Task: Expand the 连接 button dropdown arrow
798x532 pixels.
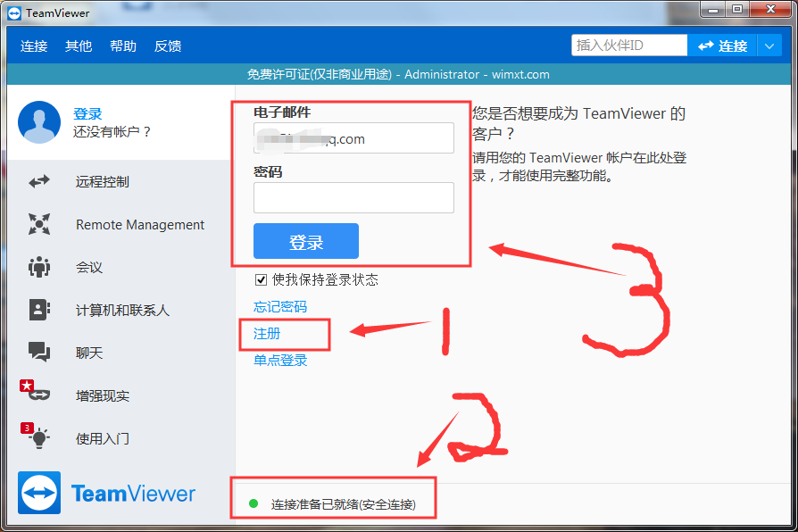Action: (769, 46)
